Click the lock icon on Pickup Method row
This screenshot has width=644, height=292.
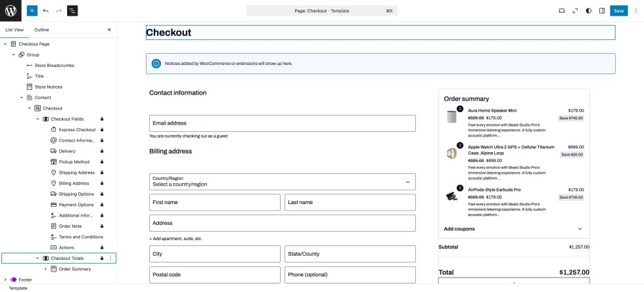(x=102, y=161)
